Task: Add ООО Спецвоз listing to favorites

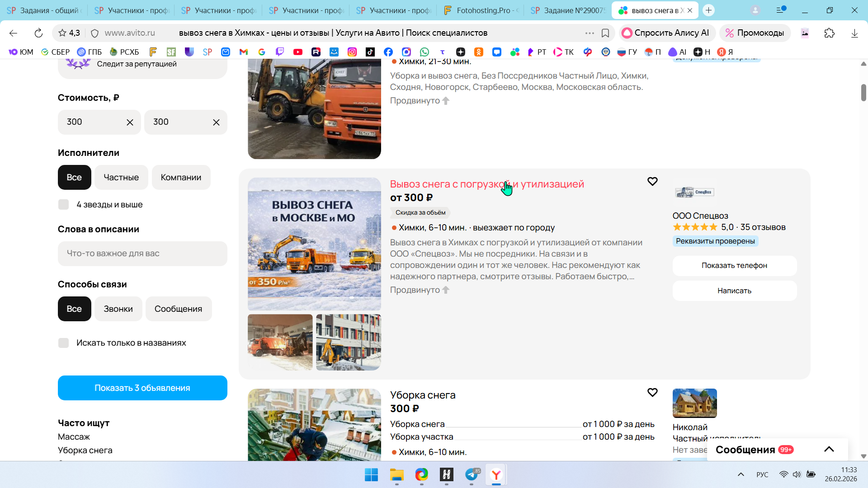Action: pos(652,182)
